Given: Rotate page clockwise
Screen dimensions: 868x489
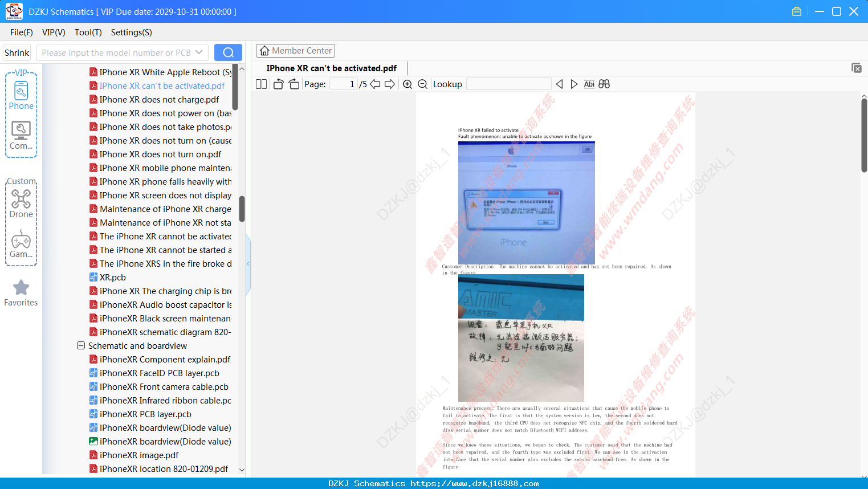Looking at the screenshot, I should tap(294, 84).
